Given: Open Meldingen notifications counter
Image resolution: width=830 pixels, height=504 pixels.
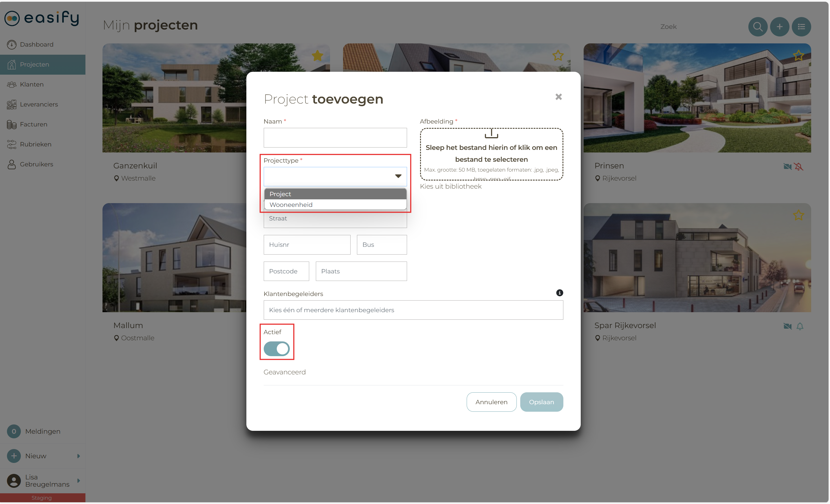Looking at the screenshot, I should (14, 431).
